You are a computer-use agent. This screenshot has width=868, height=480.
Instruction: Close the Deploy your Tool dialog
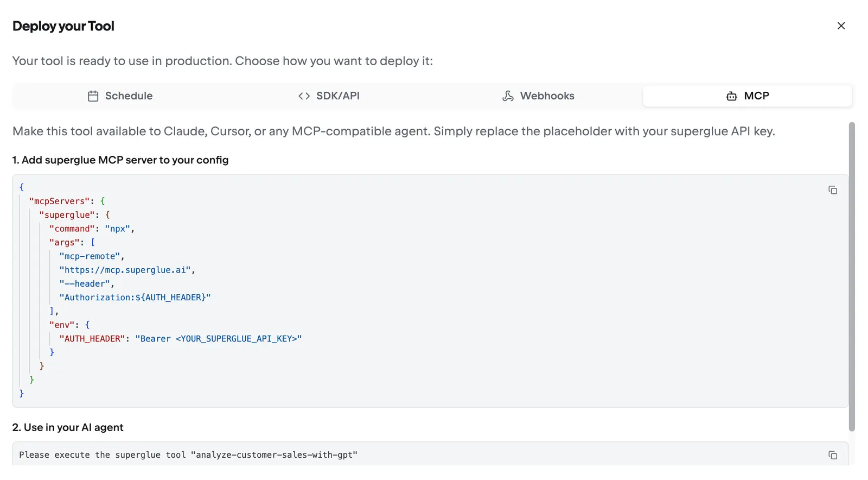[x=841, y=26]
